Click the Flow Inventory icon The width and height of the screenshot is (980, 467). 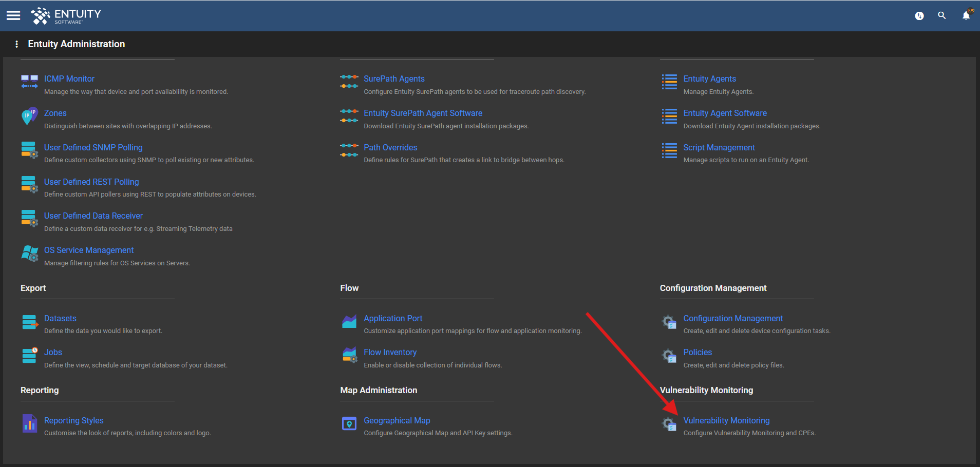tap(350, 355)
